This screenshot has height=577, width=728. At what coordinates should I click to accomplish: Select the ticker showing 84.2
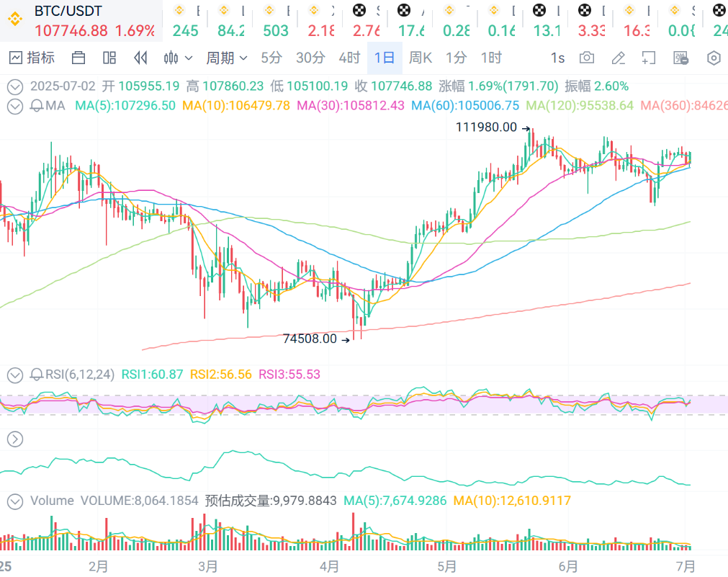(x=230, y=20)
